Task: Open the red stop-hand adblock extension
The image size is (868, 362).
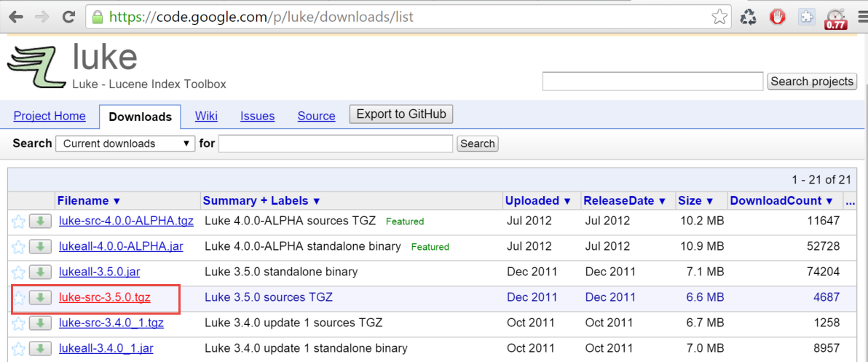Action: (778, 17)
